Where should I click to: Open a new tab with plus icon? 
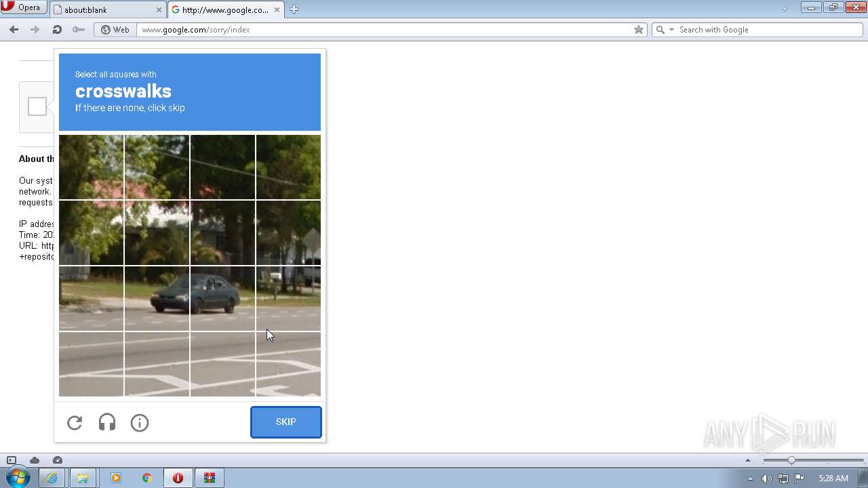[x=294, y=9]
